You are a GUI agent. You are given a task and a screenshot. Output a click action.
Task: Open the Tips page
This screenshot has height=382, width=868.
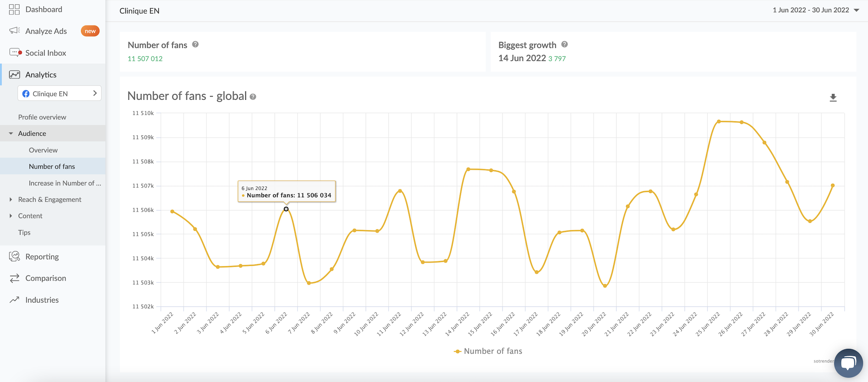tap(24, 232)
